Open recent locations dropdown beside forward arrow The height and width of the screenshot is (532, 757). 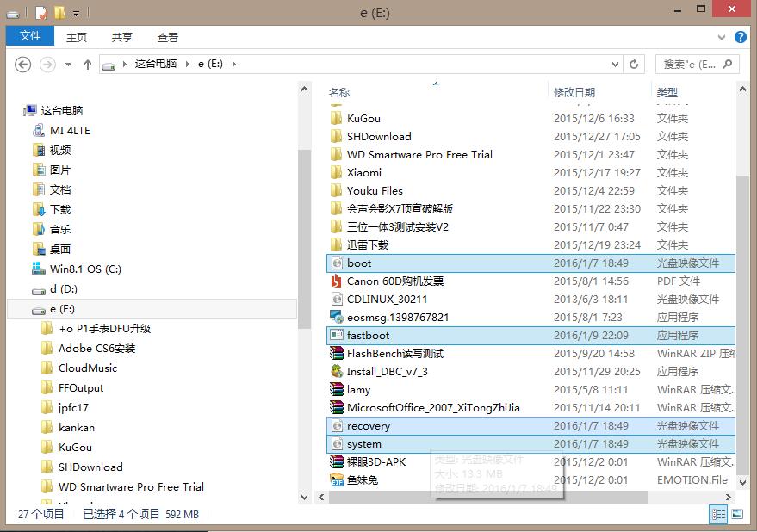67,65
